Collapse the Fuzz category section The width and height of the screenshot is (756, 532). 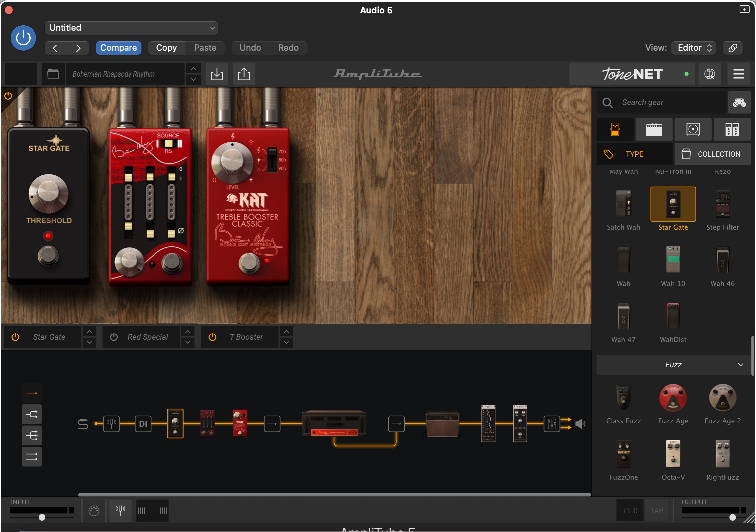tap(673, 365)
